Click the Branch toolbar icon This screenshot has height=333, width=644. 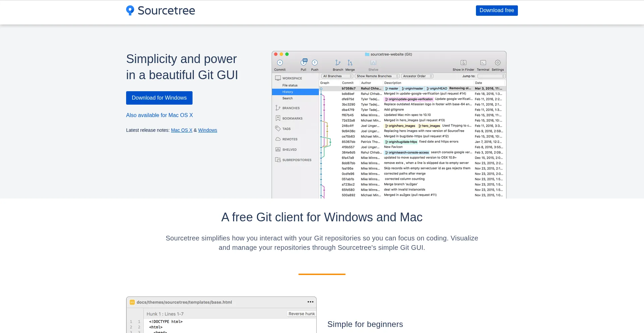tap(338, 63)
